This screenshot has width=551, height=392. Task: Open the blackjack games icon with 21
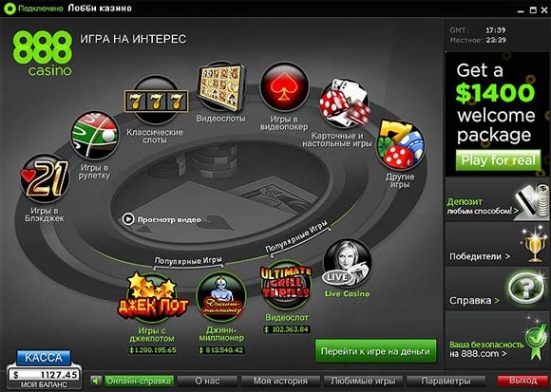pos(45,178)
